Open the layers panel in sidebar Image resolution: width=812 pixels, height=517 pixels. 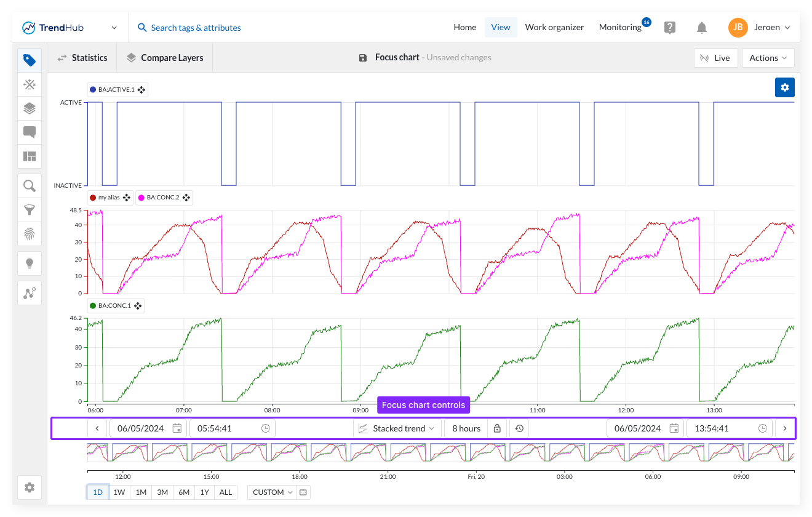point(30,108)
